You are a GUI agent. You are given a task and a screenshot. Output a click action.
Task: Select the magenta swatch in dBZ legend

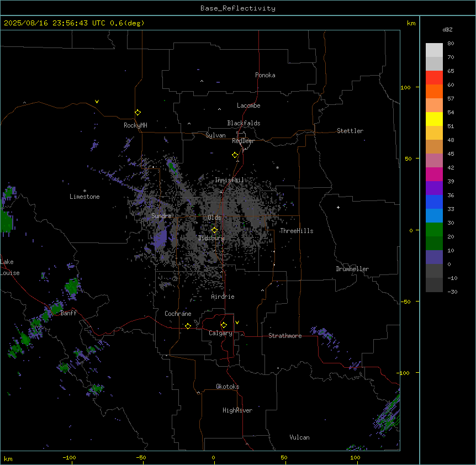[x=434, y=175]
